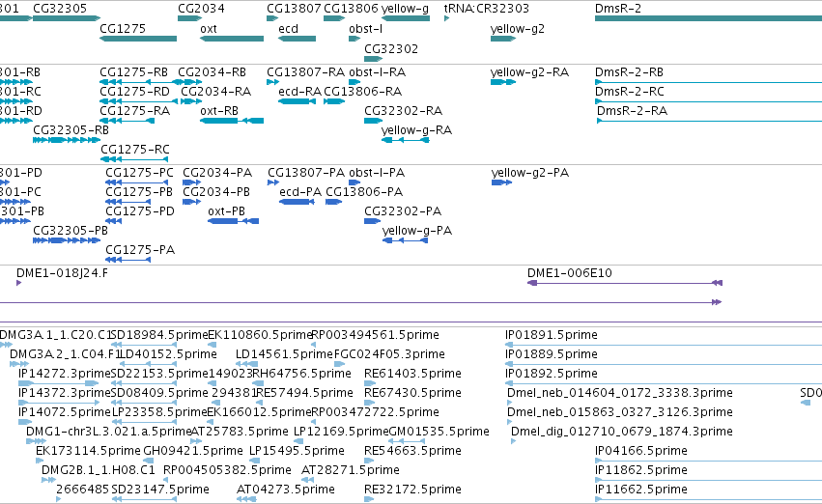Click the CG13807-PA protein label
The width and height of the screenshot is (822, 504).
(x=306, y=173)
